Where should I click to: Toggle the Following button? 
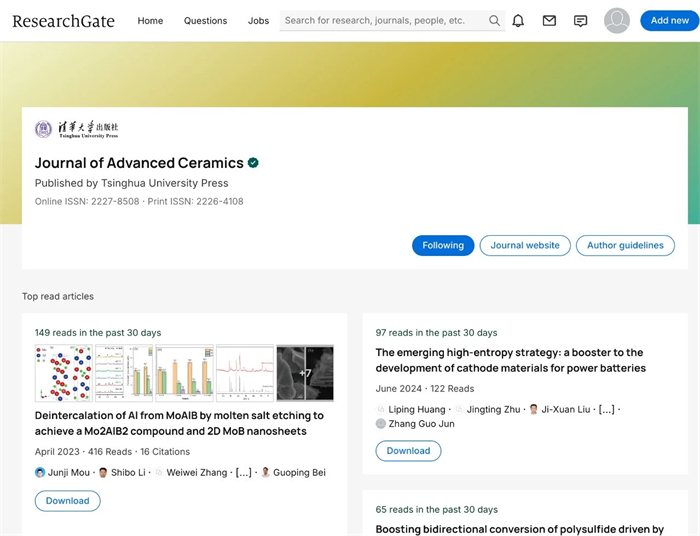443,245
